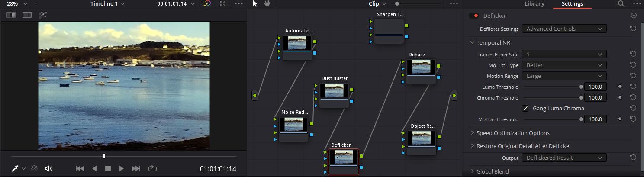Select the Settings tab
Viewport: 644px width, 177px height.
(572, 4)
